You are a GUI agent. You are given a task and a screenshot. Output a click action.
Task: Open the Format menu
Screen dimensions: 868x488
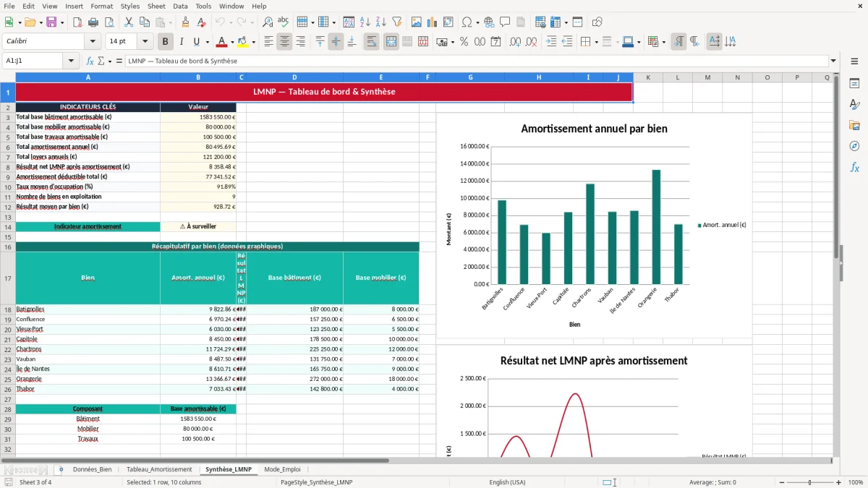tap(101, 6)
